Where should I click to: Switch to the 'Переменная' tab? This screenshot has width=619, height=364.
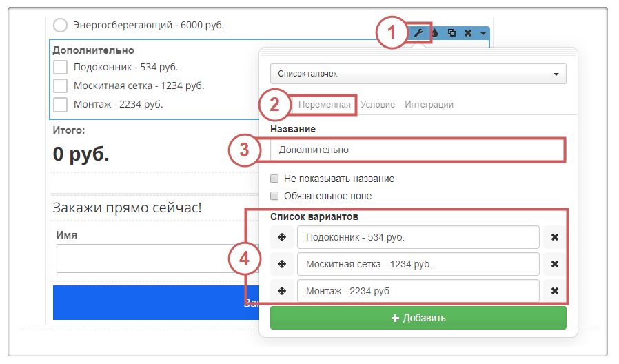coord(325,105)
